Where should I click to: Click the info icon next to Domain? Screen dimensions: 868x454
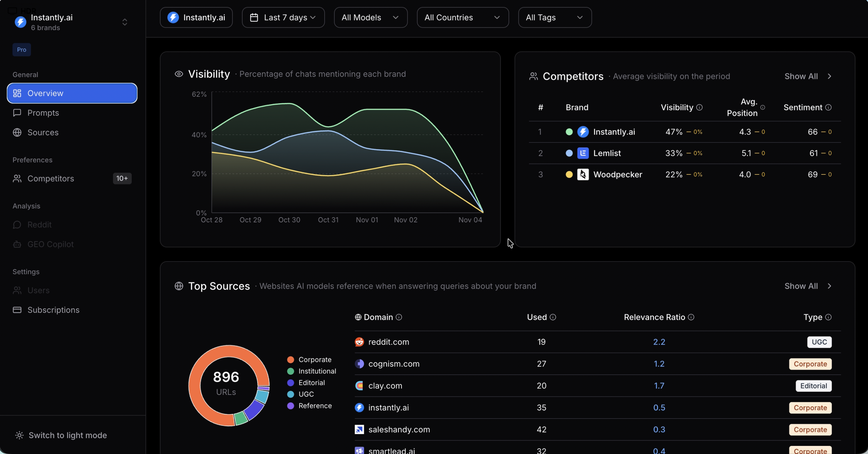pos(399,317)
